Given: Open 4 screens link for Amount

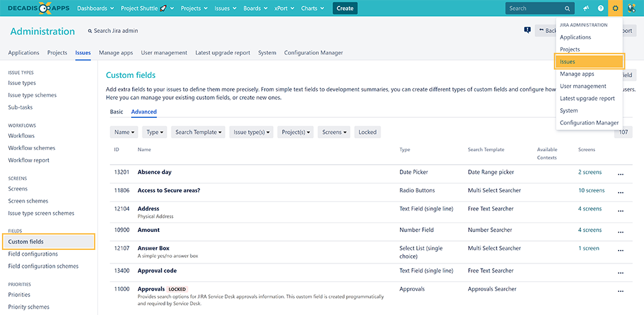Looking at the screenshot, I should 590,229.
